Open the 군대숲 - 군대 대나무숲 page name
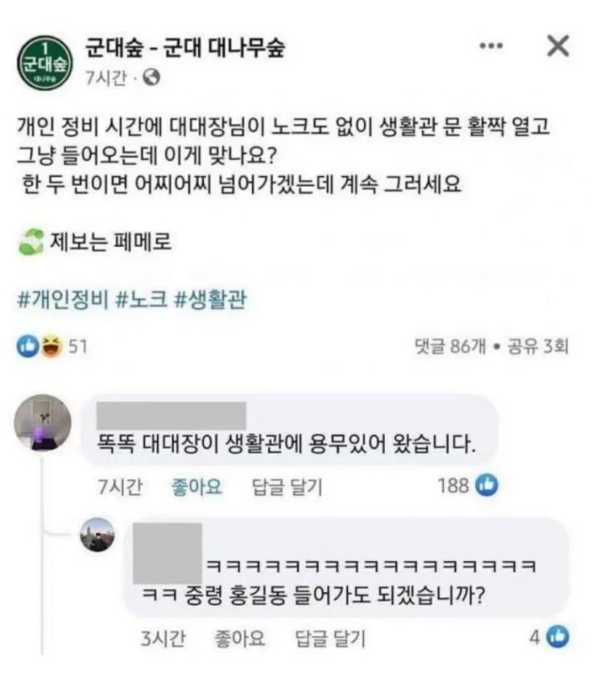The image size is (599, 700). pyautogui.click(x=185, y=48)
